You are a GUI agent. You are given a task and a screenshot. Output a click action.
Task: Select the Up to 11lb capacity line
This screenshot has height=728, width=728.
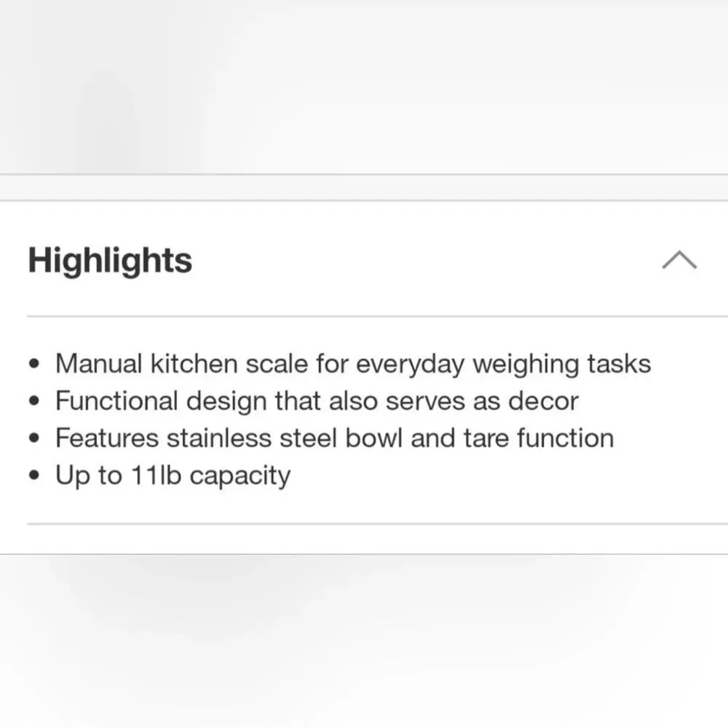point(173,475)
